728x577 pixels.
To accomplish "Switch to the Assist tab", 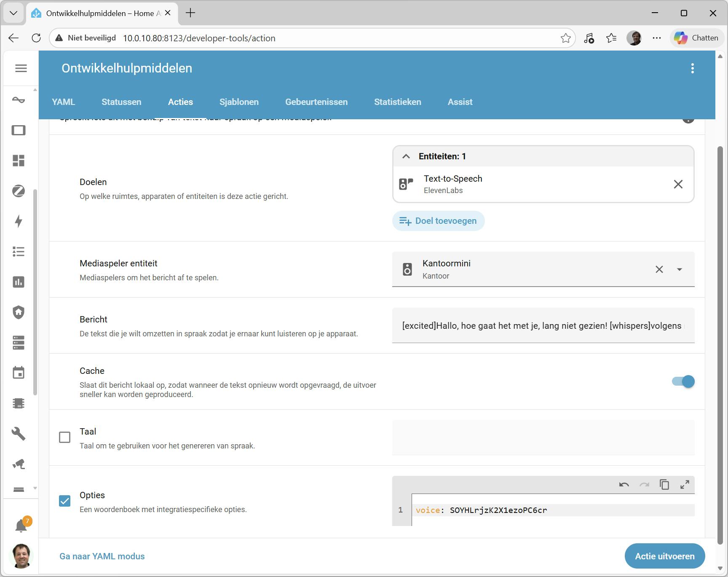I will (x=460, y=102).
